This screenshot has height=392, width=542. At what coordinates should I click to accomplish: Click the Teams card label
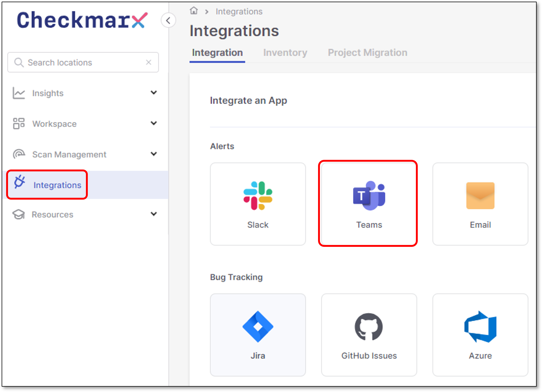[x=369, y=225]
